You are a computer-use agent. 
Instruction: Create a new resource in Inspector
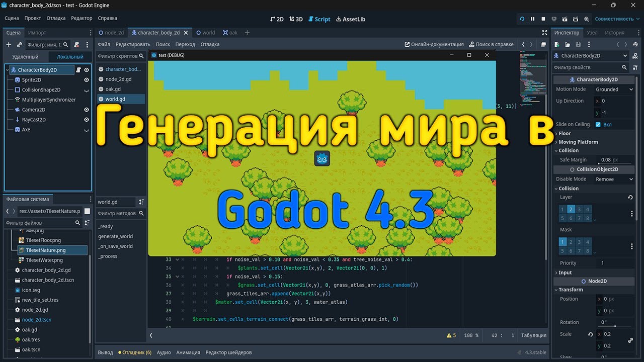tap(557, 45)
